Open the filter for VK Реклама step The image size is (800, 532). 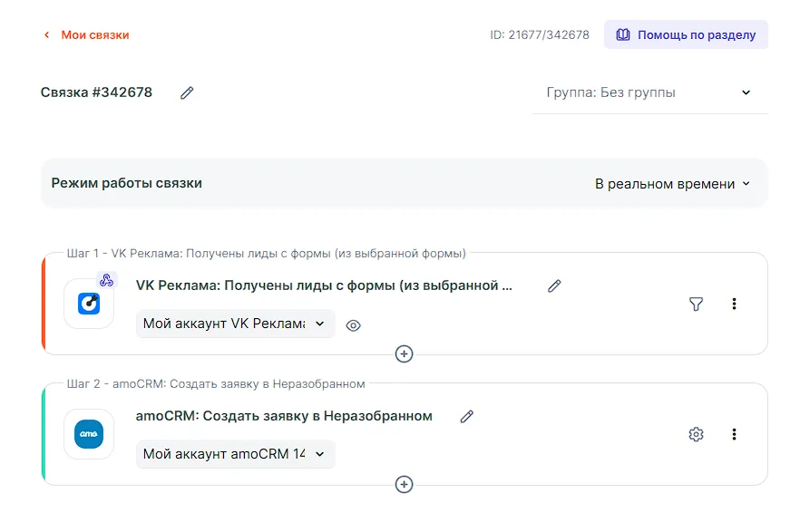click(x=696, y=305)
